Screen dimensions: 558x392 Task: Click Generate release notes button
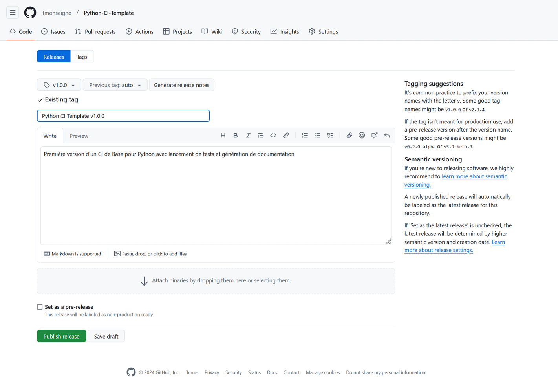[181, 85]
